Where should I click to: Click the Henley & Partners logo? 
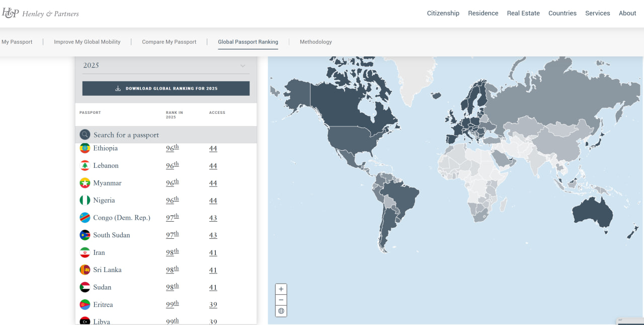click(x=40, y=14)
